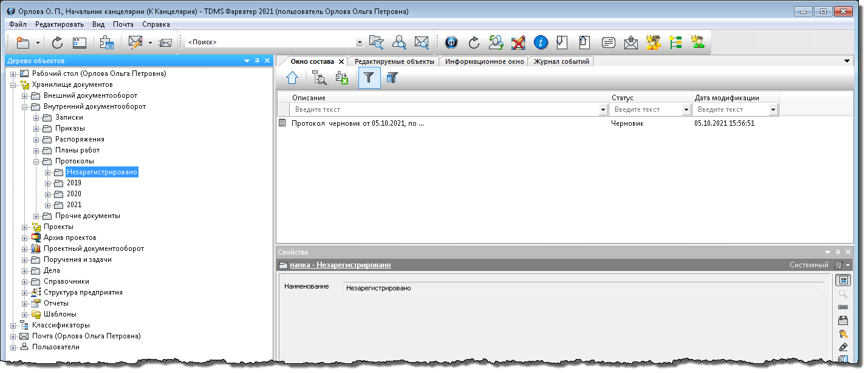Click the search users icon

(399, 43)
